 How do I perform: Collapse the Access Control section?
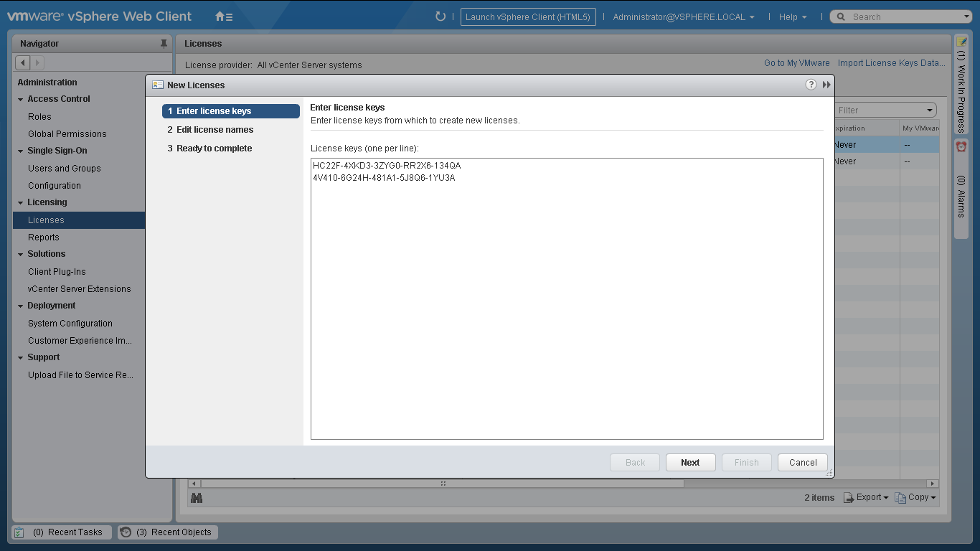point(21,100)
